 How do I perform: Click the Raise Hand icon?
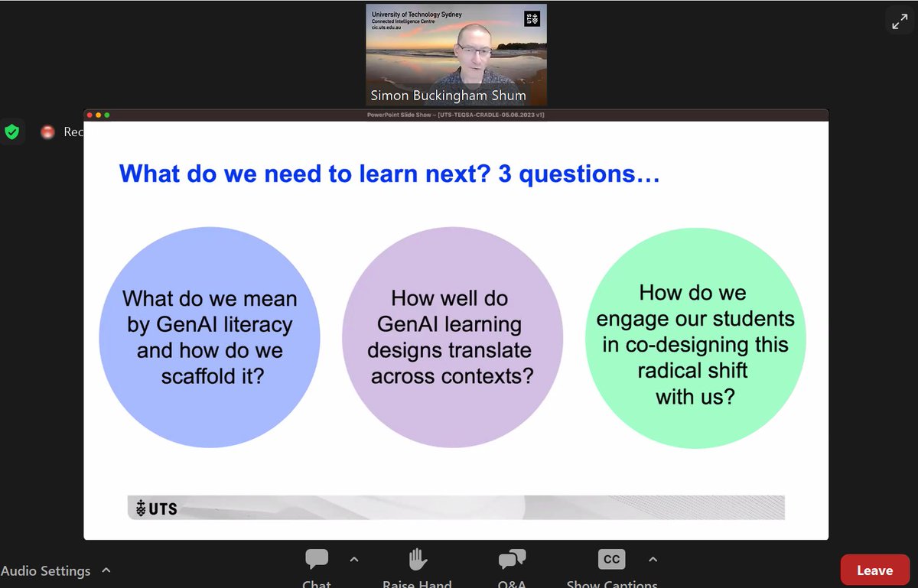[x=417, y=559]
